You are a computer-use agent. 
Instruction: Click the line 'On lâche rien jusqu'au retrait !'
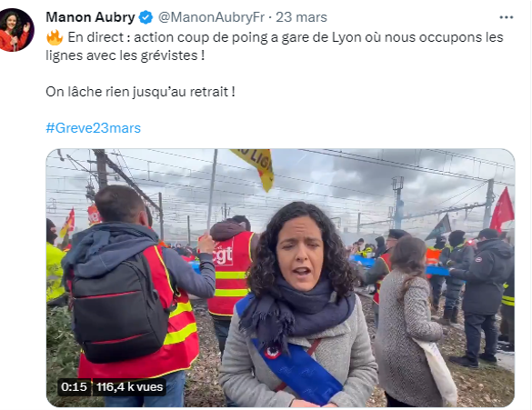point(140,92)
